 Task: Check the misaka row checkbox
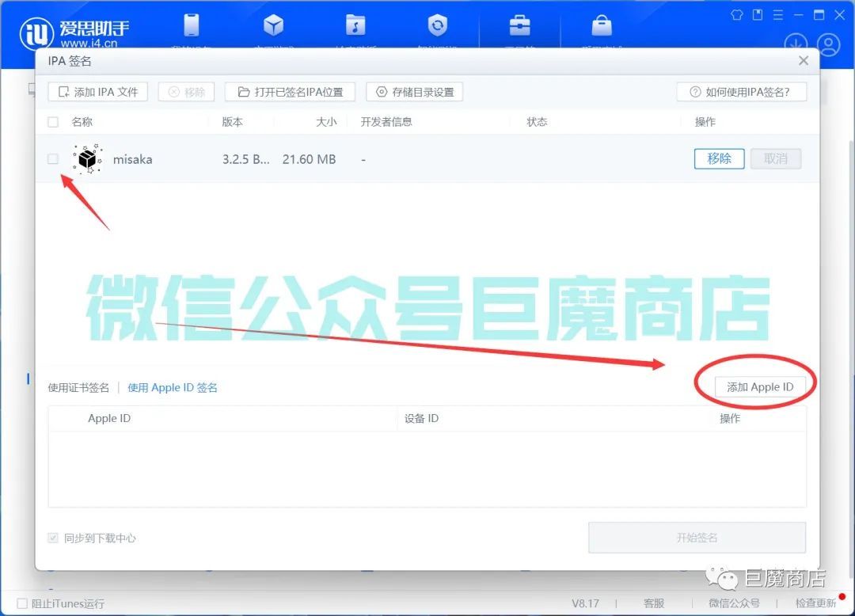(53, 159)
